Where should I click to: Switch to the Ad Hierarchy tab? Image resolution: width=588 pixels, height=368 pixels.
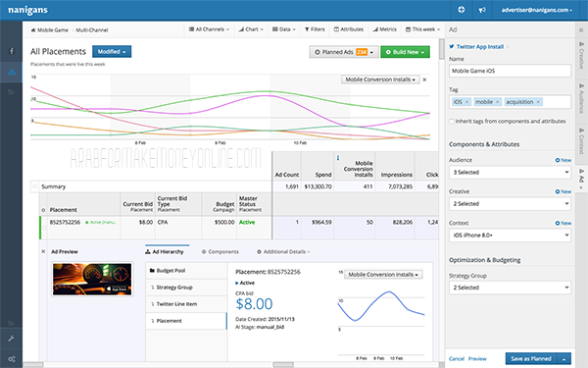coord(165,251)
